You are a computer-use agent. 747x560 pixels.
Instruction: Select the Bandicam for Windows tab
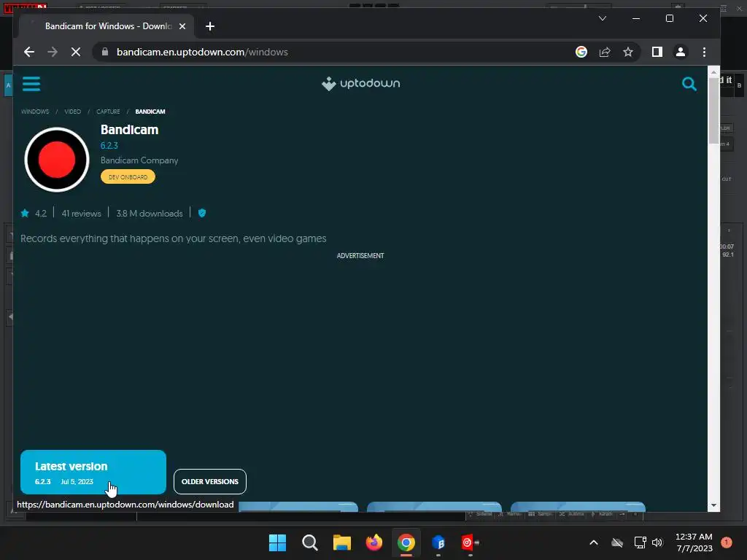click(107, 26)
